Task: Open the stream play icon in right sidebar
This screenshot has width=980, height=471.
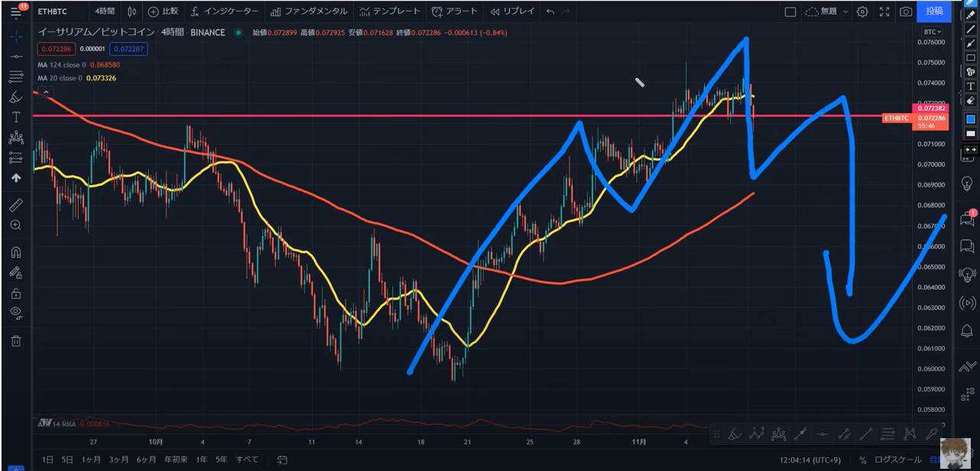Action: point(966,302)
